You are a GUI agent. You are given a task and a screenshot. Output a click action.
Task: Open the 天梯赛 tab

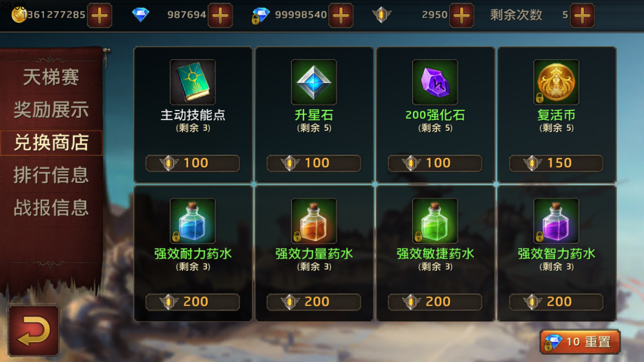coord(51,78)
